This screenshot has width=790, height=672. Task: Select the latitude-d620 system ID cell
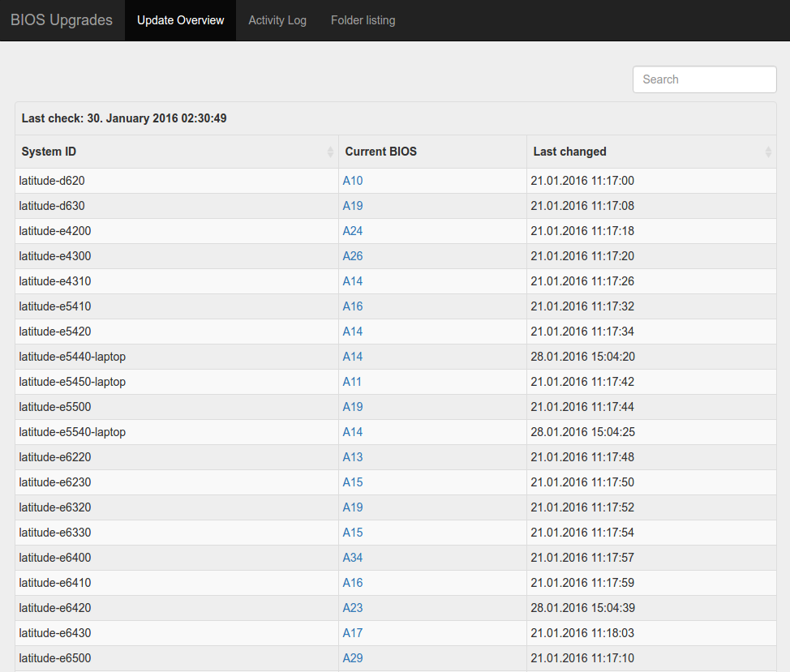point(177,181)
